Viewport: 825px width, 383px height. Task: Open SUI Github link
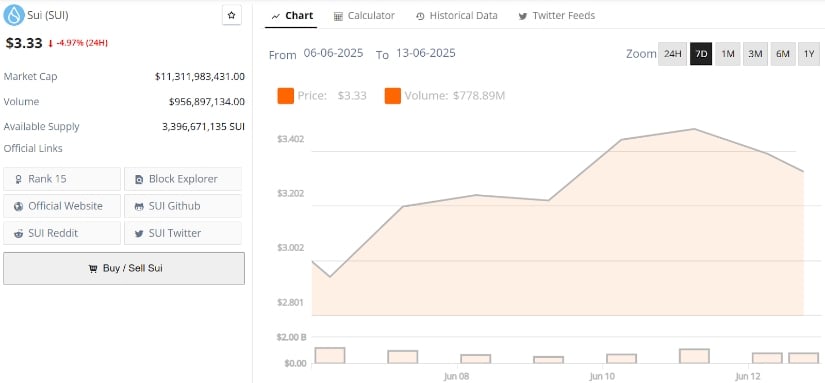pyautogui.click(x=183, y=206)
